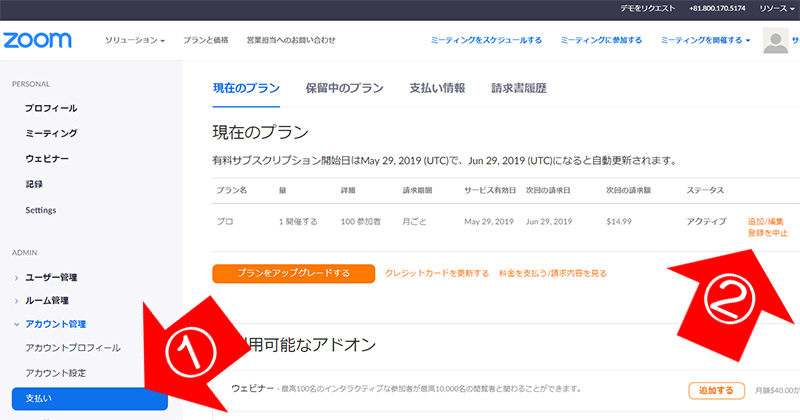The height and width of the screenshot is (420, 800).
Task: Open the ミーティングを開催する dropdown
Action: point(705,41)
